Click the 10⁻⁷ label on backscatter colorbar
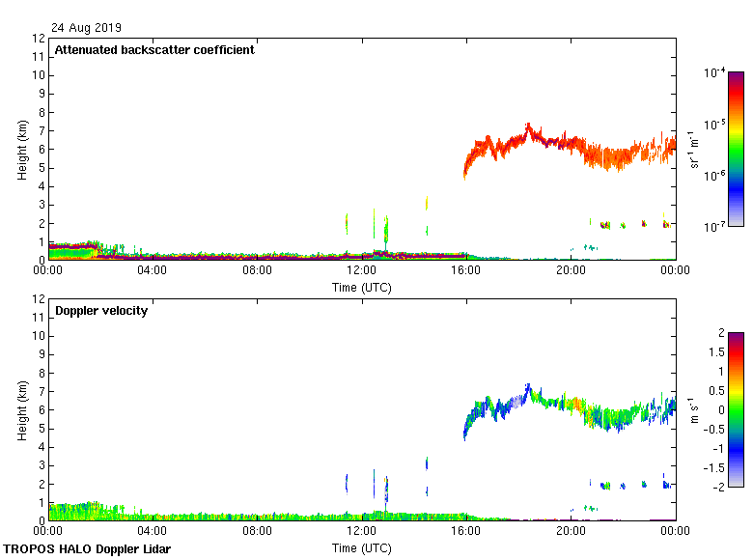Image resolution: width=753 pixels, height=560 pixels. [x=715, y=227]
